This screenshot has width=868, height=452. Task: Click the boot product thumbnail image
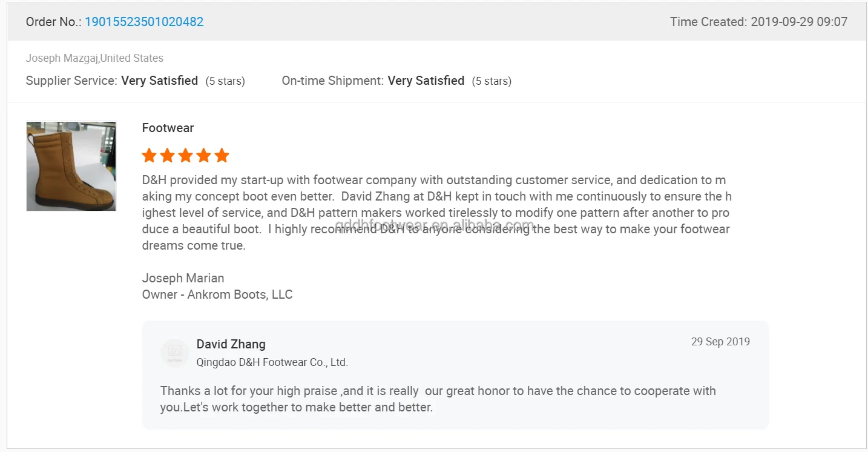point(71,166)
